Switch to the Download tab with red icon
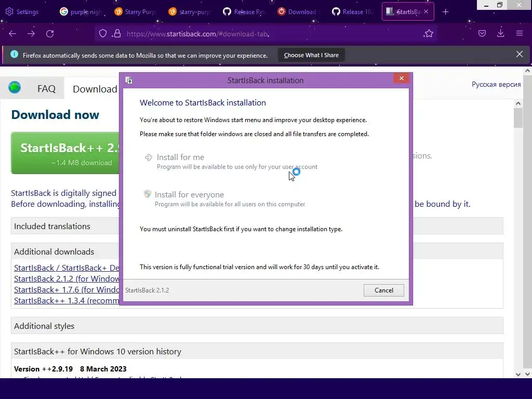Screen dimensions: 532x399 (x=298, y=11)
